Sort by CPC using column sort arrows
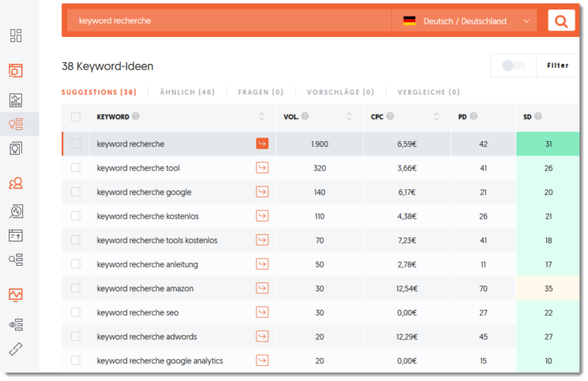Image resolution: width=588 pixels, height=381 pixels. pyautogui.click(x=436, y=117)
